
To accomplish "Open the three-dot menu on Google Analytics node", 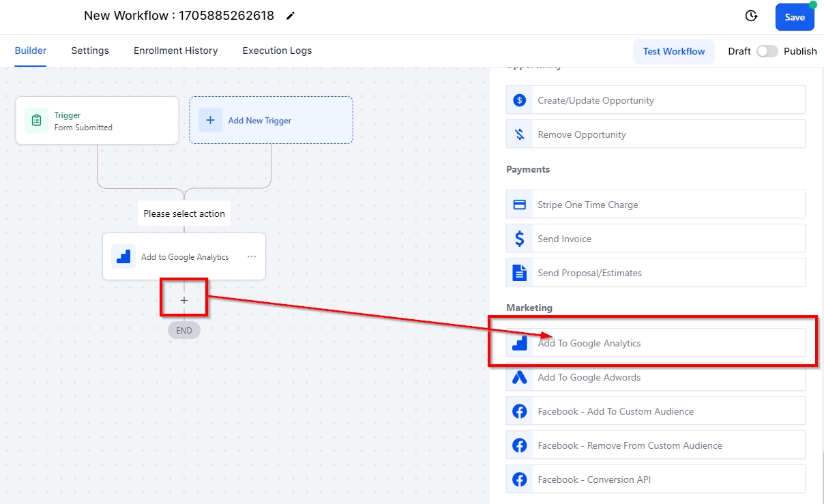I will pos(252,257).
